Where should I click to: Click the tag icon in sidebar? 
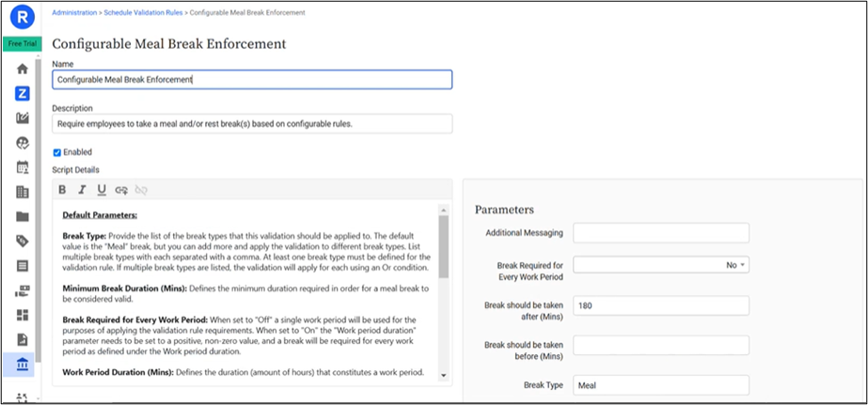click(x=23, y=241)
